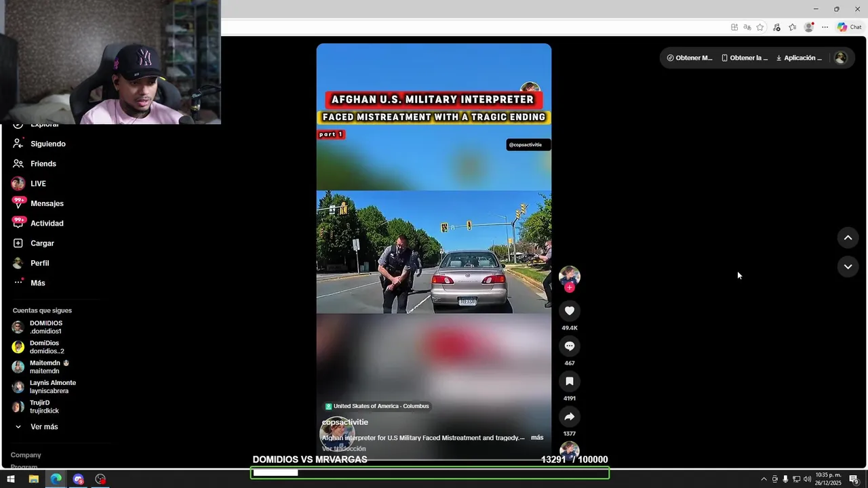Like the video with the heart icon
This screenshot has height=488, width=868.
tap(570, 310)
